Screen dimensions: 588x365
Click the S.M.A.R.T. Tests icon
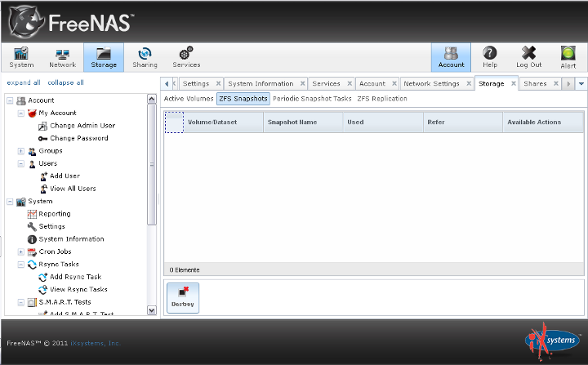point(32,302)
